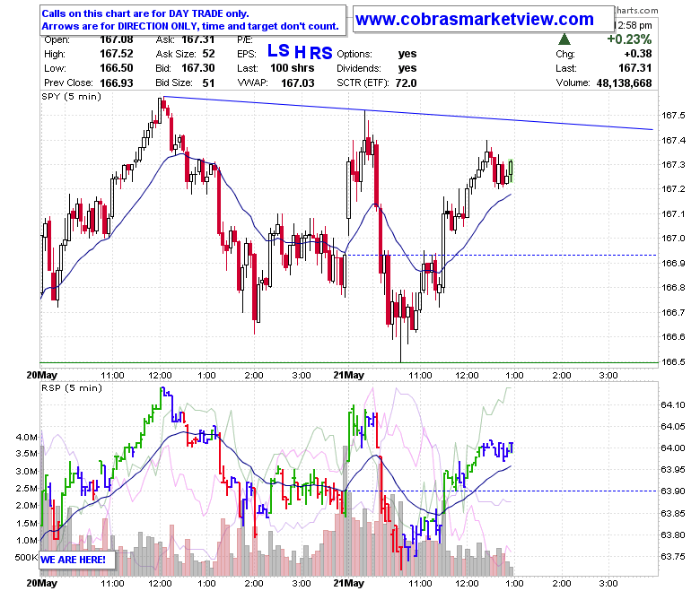
Task: Click the 64.10 RSP axis label
Action: pos(673,405)
